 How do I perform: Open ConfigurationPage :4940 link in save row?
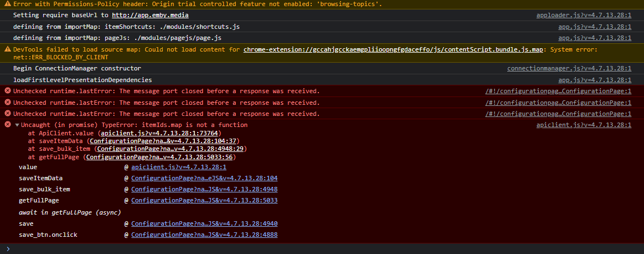click(204, 223)
